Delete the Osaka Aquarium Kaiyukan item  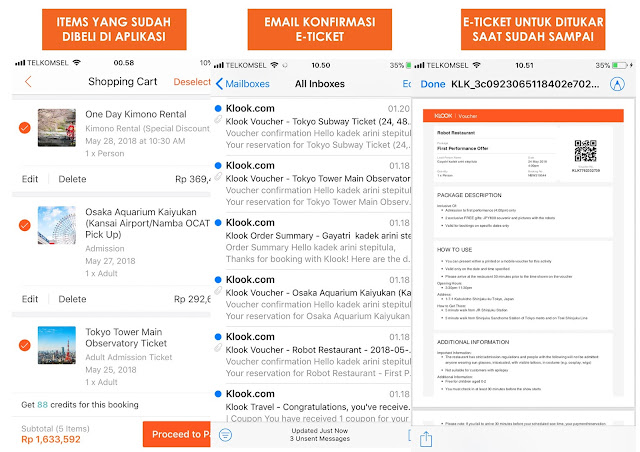point(72,299)
